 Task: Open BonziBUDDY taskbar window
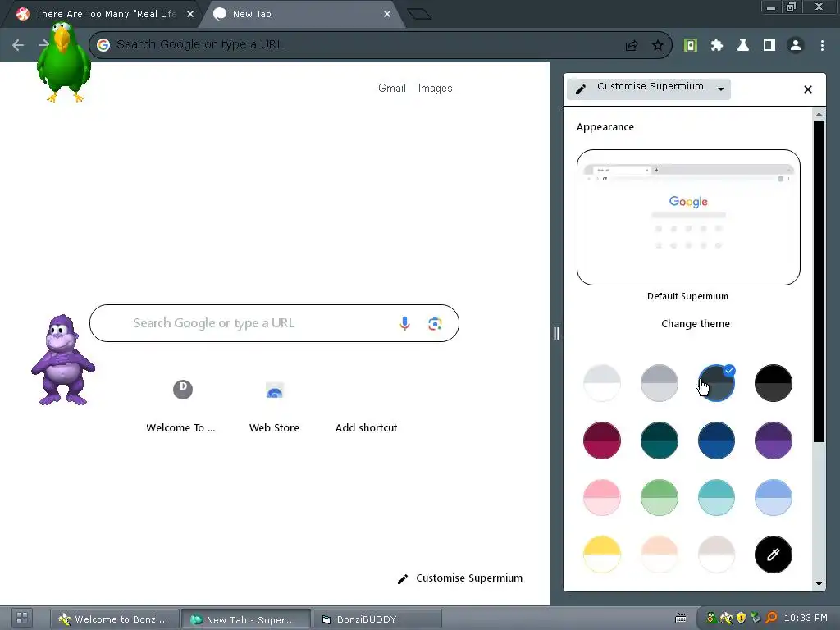pyautogui.click(x=377, y=619)
